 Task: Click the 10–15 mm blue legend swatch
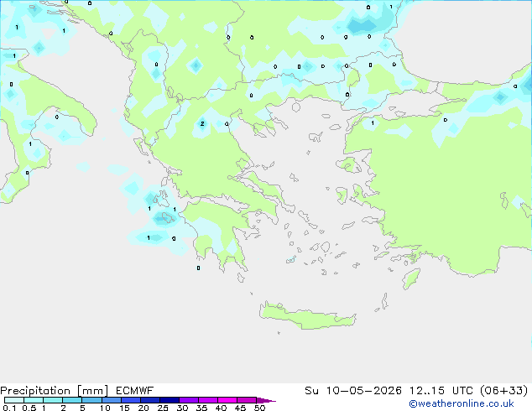click(x=111, y=400)
